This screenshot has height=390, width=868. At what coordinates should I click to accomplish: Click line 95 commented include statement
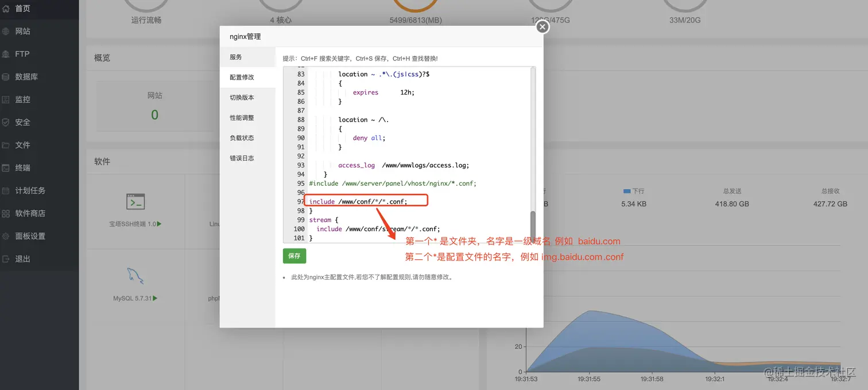393,184
